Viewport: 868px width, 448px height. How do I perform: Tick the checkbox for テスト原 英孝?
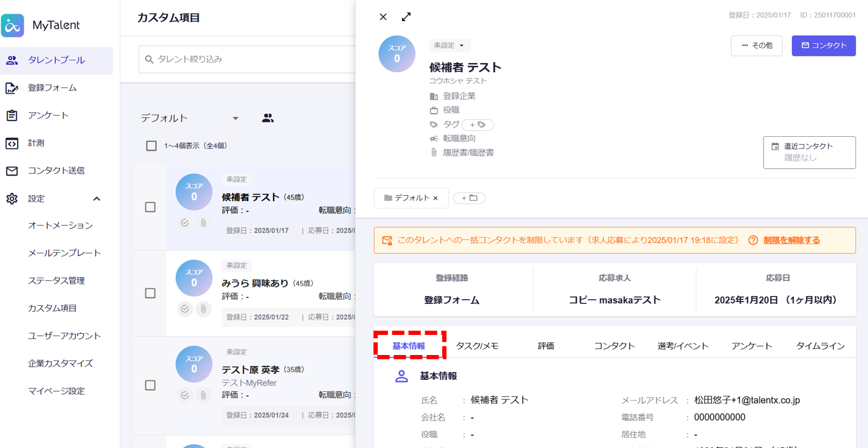coord(150,385)
